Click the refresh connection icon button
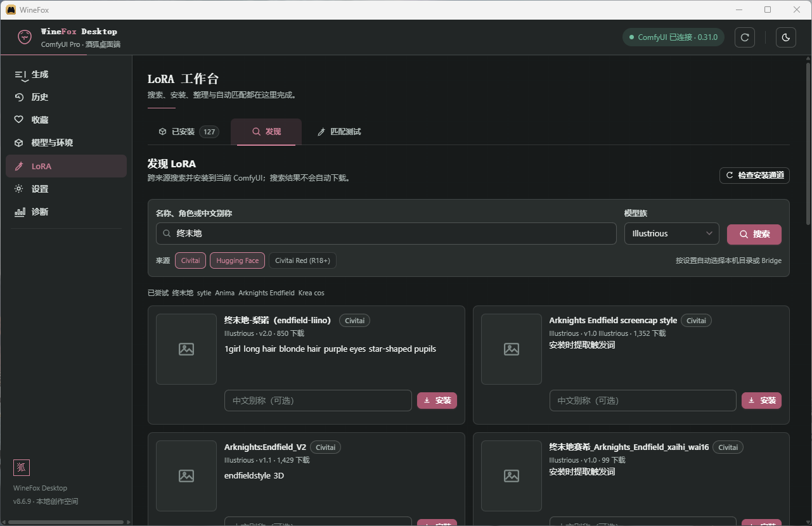The width and height of the screenshot is (812, 526). [x=745, y=37]
